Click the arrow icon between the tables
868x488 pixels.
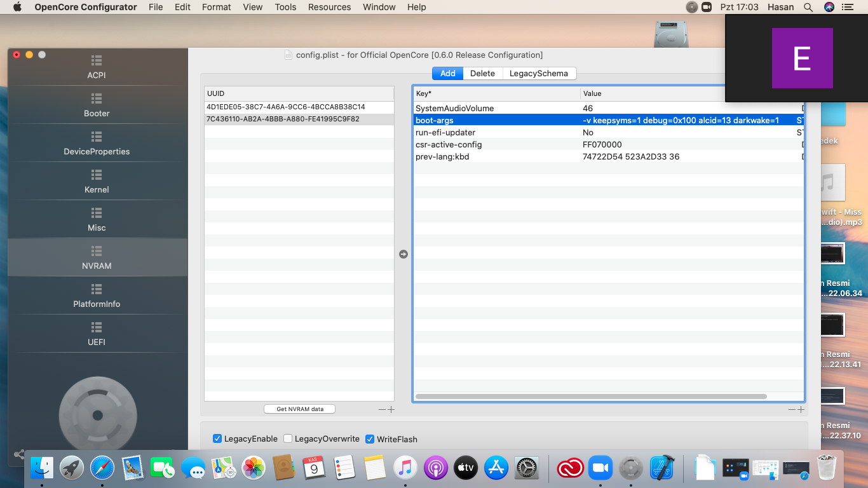(x=403, y=254)
